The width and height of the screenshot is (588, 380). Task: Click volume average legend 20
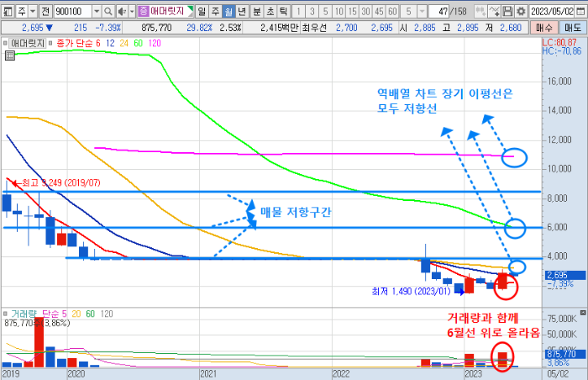click(76, 314)
